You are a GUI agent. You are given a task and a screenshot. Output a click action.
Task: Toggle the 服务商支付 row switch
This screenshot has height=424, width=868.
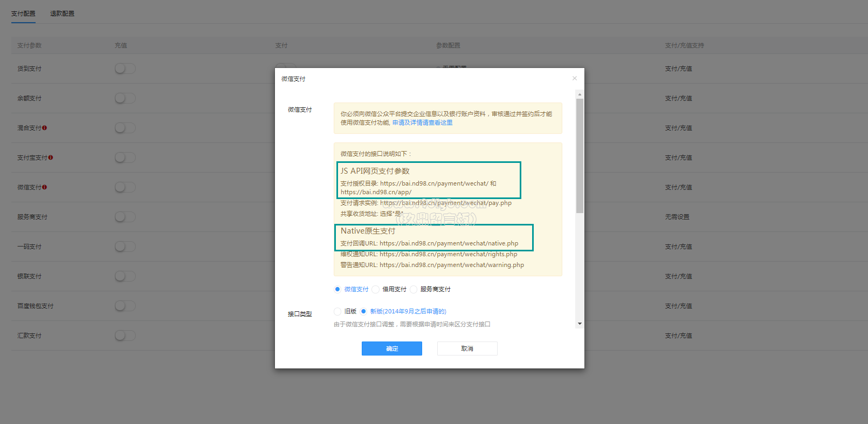[x=125, y=217]
